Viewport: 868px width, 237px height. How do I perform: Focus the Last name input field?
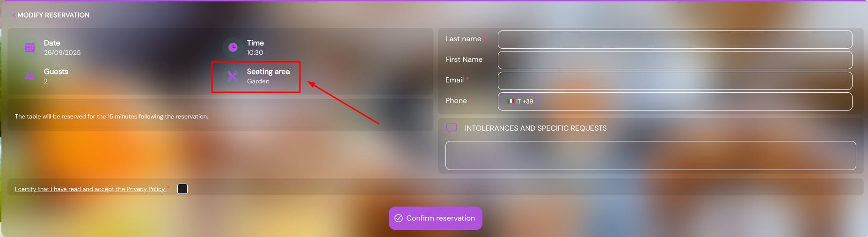[675, 39]
